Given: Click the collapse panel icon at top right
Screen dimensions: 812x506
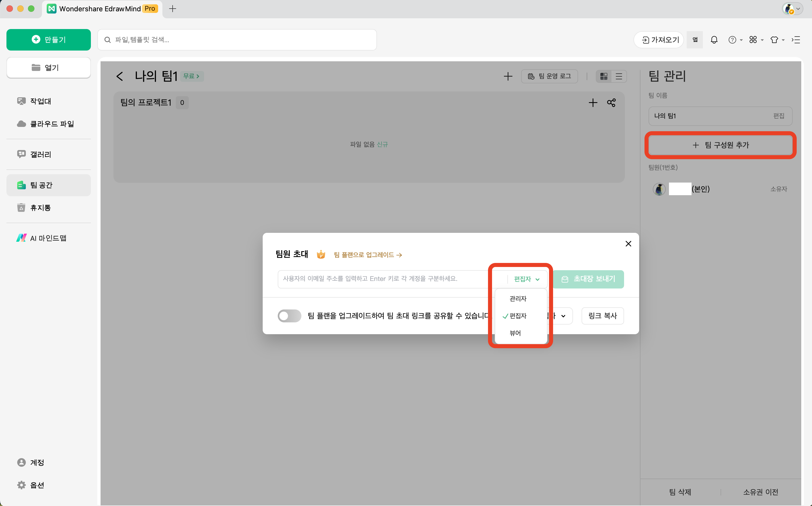Looking at the screenshot, I should point(796,40).
